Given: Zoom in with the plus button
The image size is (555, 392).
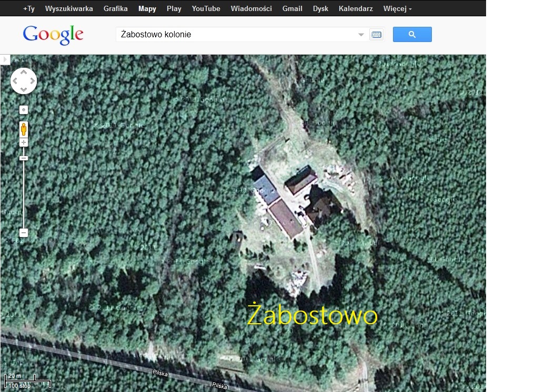Looking at the screenshot, I should pyautogui.click(x=24, y=142).
